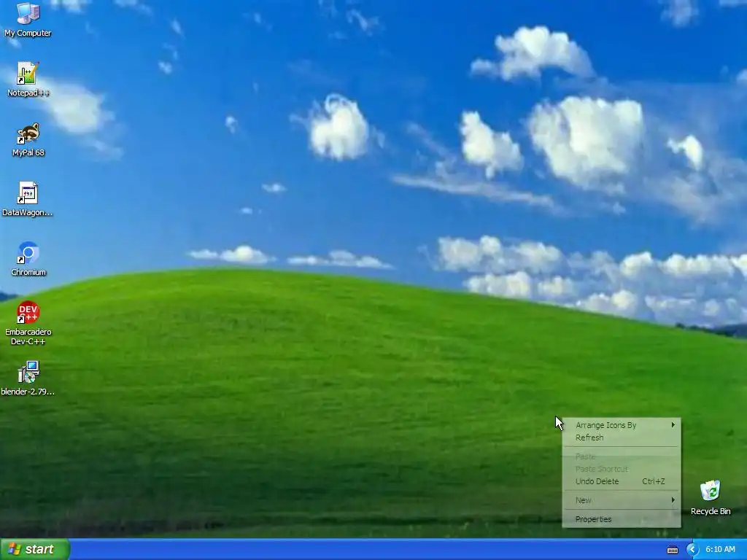
Task: Select the Chromium shortcut icon
Action: [28, 253]
